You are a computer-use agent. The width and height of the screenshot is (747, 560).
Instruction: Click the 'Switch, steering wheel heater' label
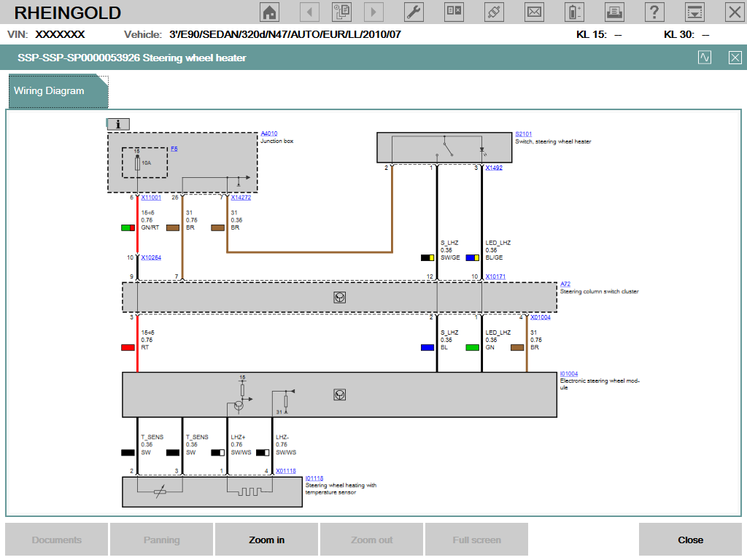pos(553,142)
